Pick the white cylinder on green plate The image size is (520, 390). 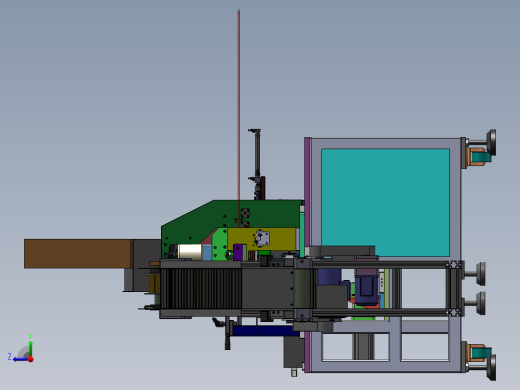pyautogui.click(x=189, y=252)
